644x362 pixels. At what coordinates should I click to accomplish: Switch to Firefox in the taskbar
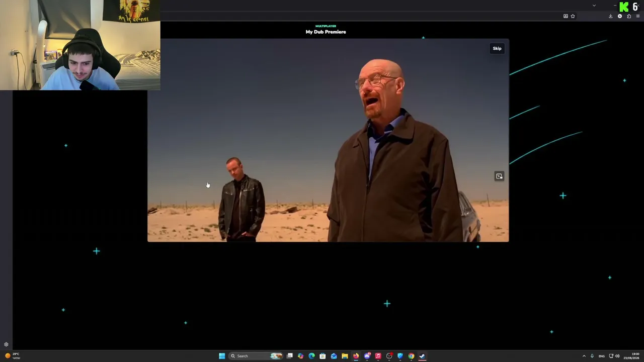[356, 356]
